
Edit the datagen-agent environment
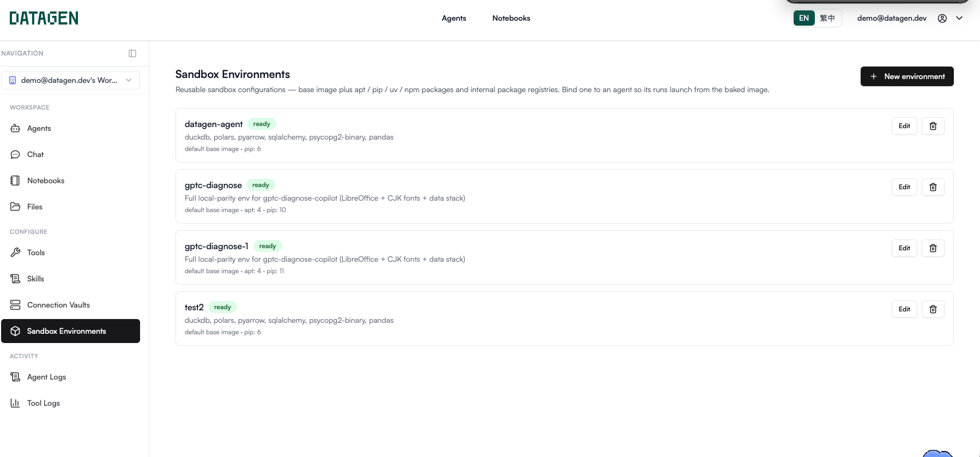pyautogui.click(x=905, y=126)
